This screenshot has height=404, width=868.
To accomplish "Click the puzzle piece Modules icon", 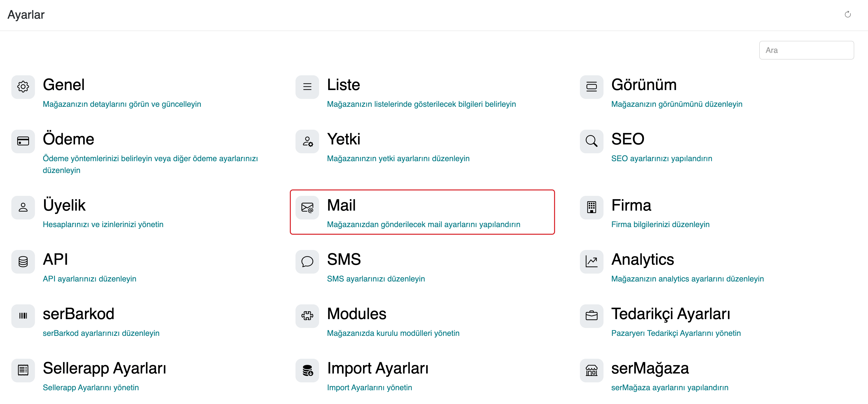I will 307,316.
